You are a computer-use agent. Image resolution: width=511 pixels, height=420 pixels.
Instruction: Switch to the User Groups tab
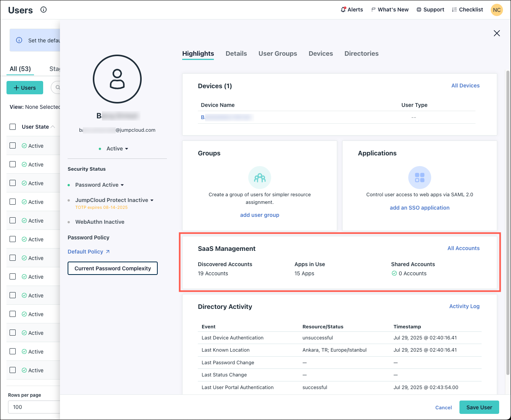[278, 53]
